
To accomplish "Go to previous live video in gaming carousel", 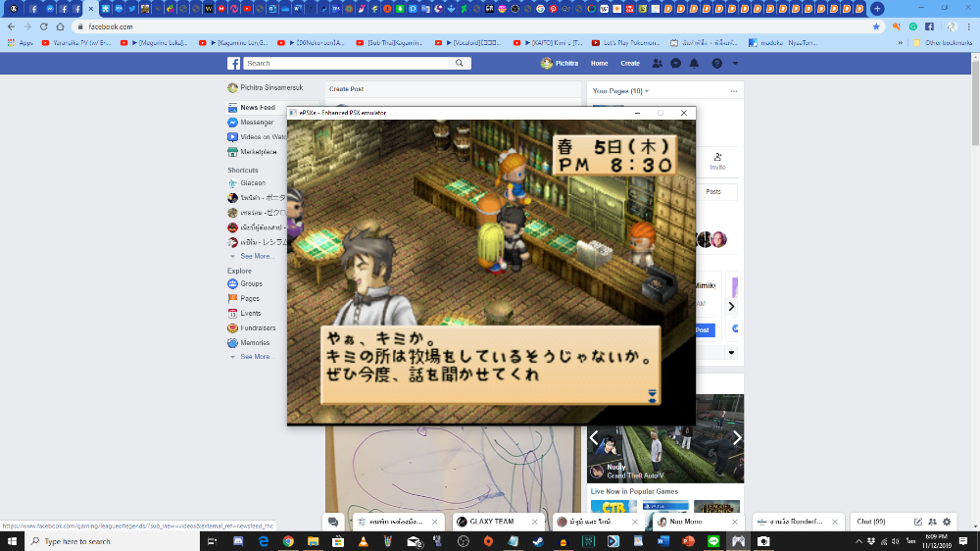I will [x=595, y=437].
